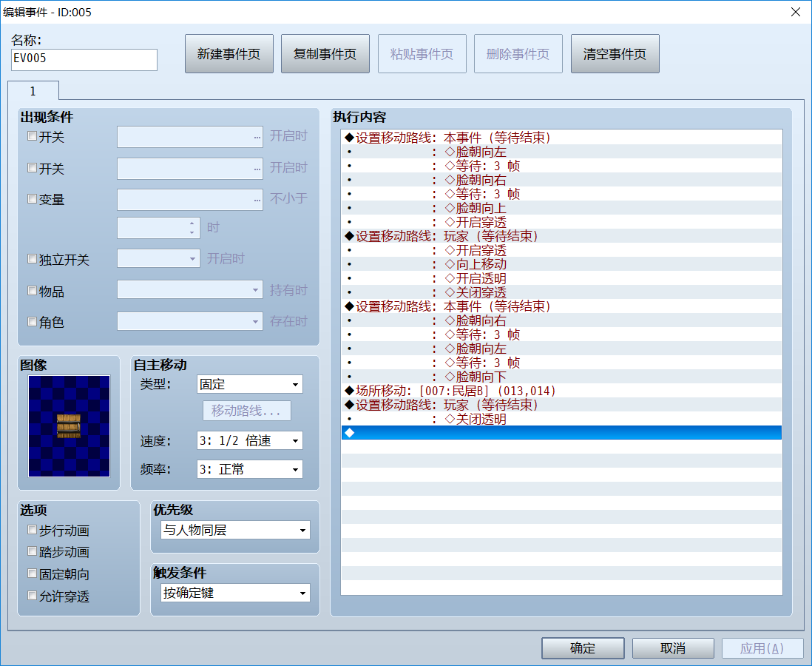Select the 开启透明 command row

pyautogui.click(x=561, y=278)
